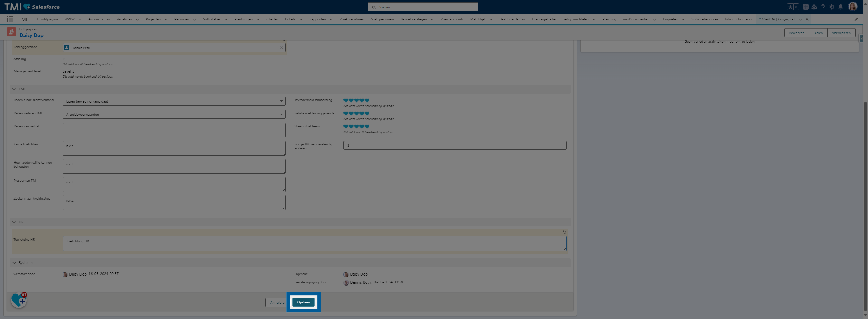Open the notifications bell
Viewport: 868px width, 319px height.
[841, 7]
